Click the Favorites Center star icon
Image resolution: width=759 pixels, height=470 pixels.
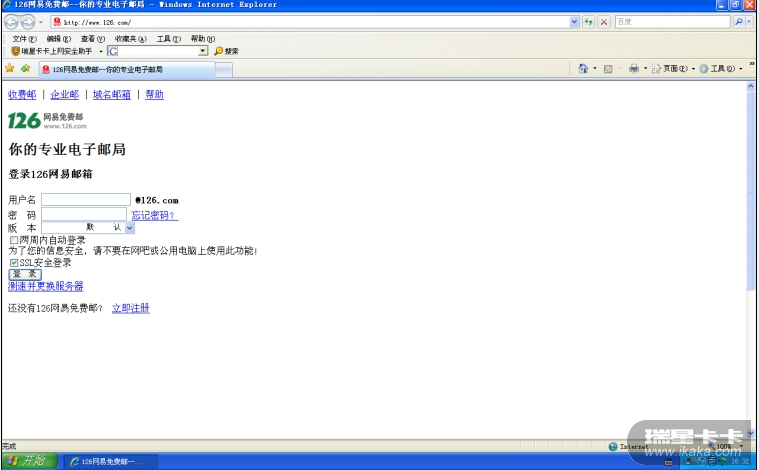click(9, 68)
